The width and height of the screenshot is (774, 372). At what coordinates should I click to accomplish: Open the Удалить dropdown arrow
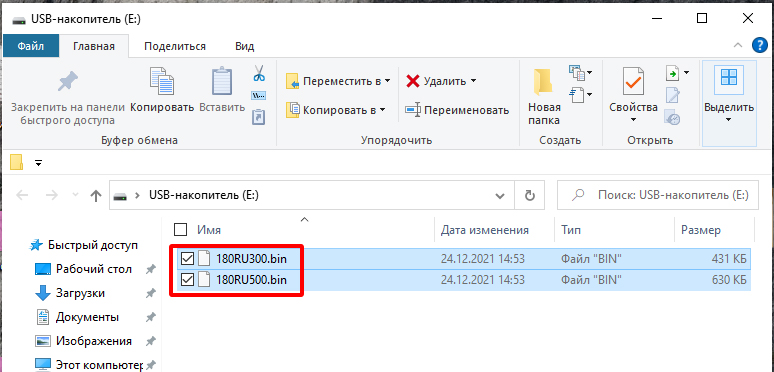473,81
